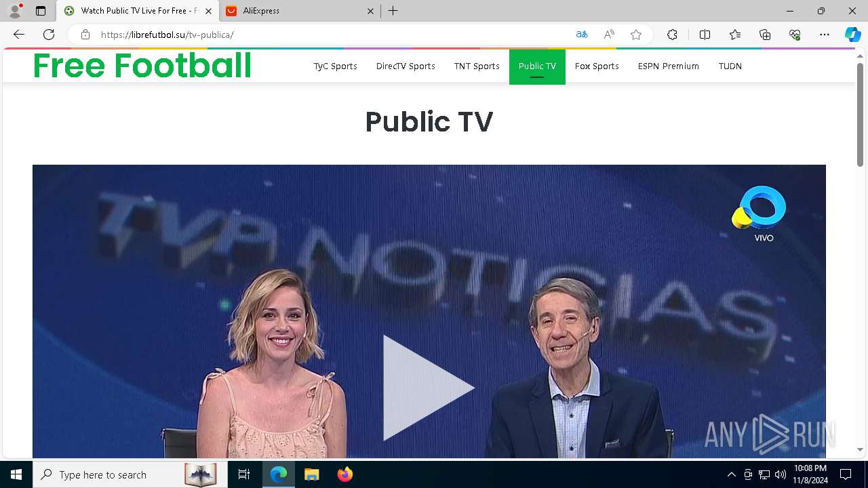Open the Extensions puzzle icon
Viewport: 868px width, 488px height.
(x=672, y=35)
